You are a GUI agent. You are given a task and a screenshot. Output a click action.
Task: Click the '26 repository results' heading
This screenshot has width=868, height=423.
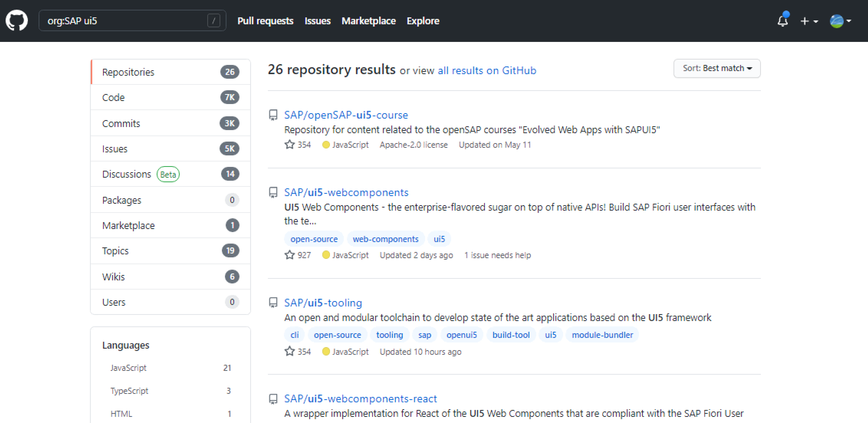[332, 70]
